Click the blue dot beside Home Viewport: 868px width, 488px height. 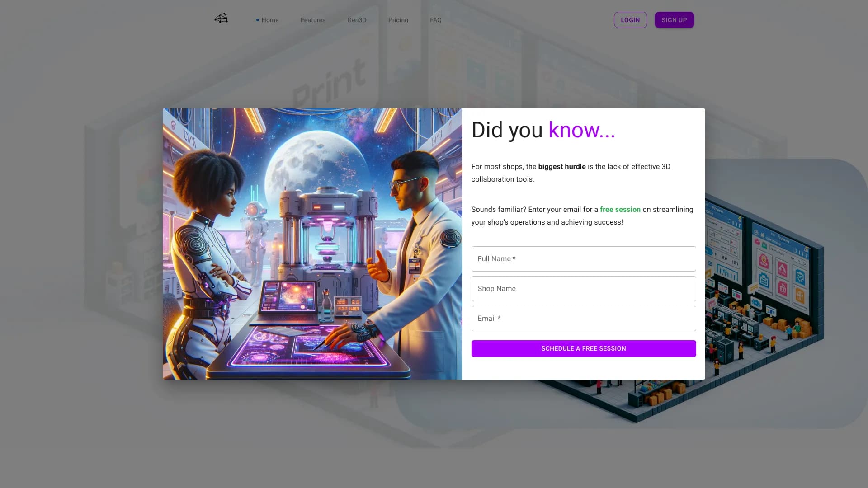pyautogui.click(x=258, y=20)
